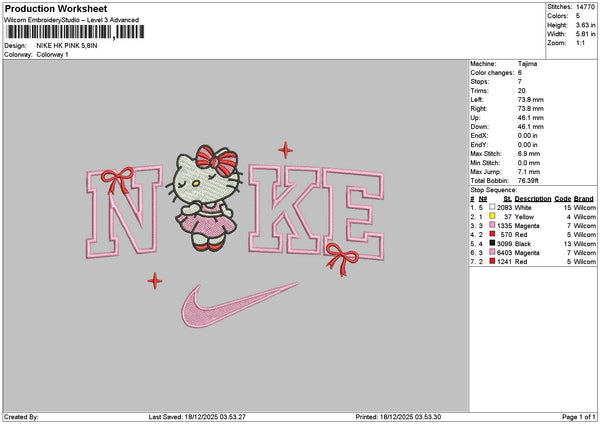This screenshot has width=600, height=424.
Task: Click the "Up:" measurement label
Action: [x=475, y=118]
